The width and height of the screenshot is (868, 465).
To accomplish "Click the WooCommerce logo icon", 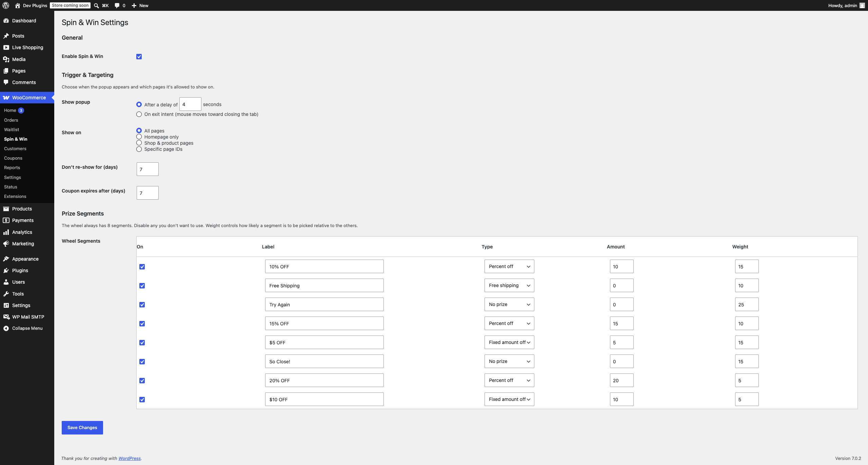I will (6, 98).
